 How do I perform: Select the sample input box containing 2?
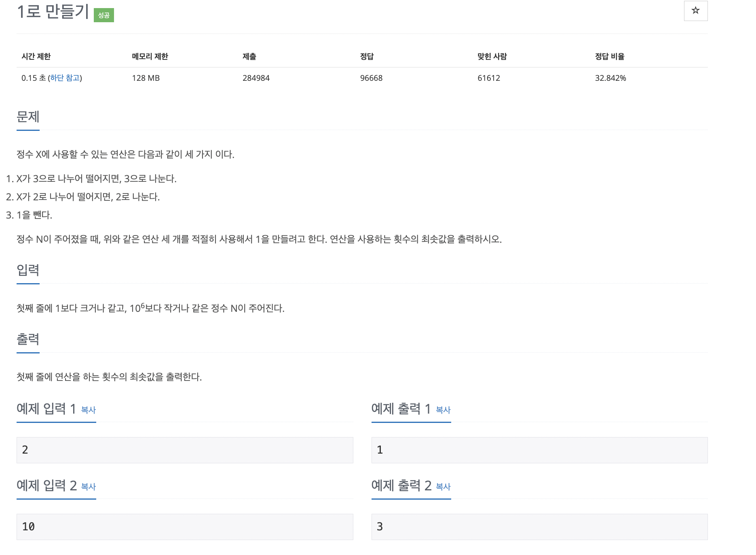coord(184,450)
